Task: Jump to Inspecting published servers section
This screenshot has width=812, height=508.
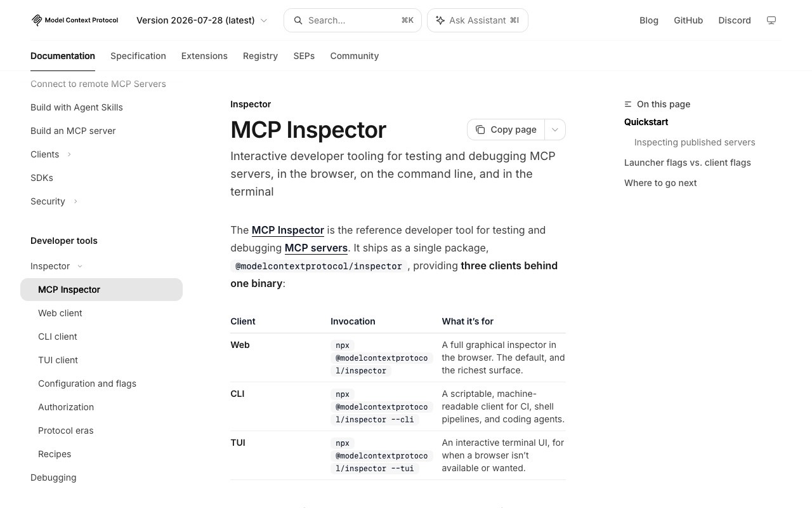Action: [695, 142]
